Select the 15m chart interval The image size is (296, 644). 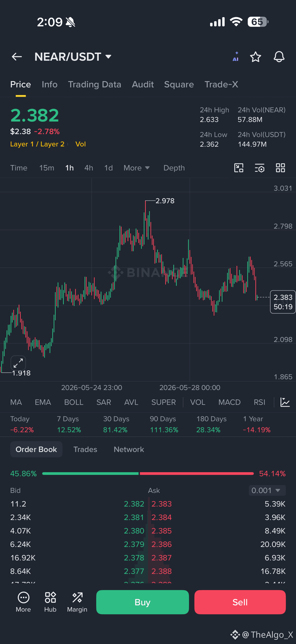47,168
